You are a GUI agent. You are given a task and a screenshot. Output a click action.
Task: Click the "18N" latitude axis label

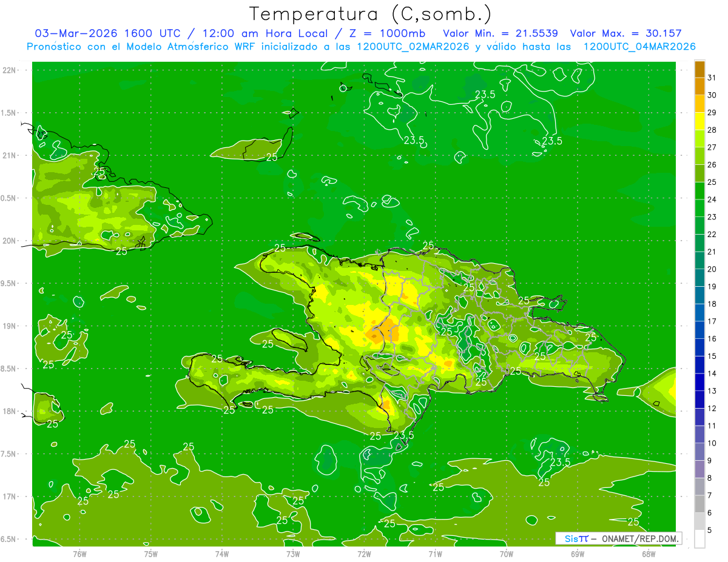(x=10, y=411)
